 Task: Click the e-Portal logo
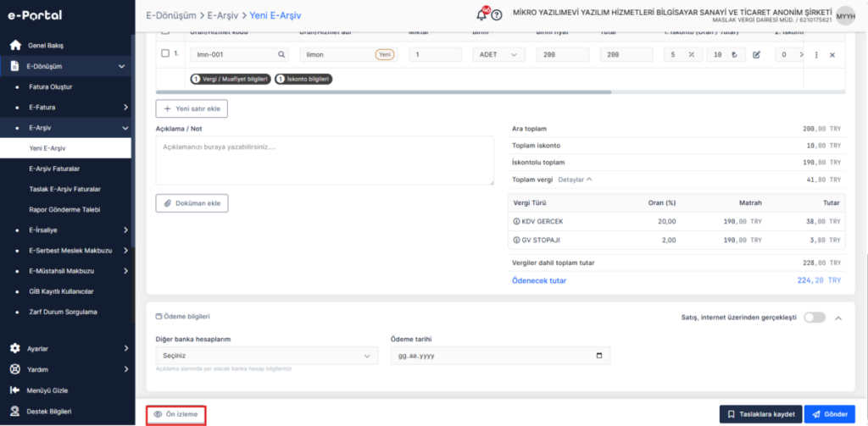34,15
